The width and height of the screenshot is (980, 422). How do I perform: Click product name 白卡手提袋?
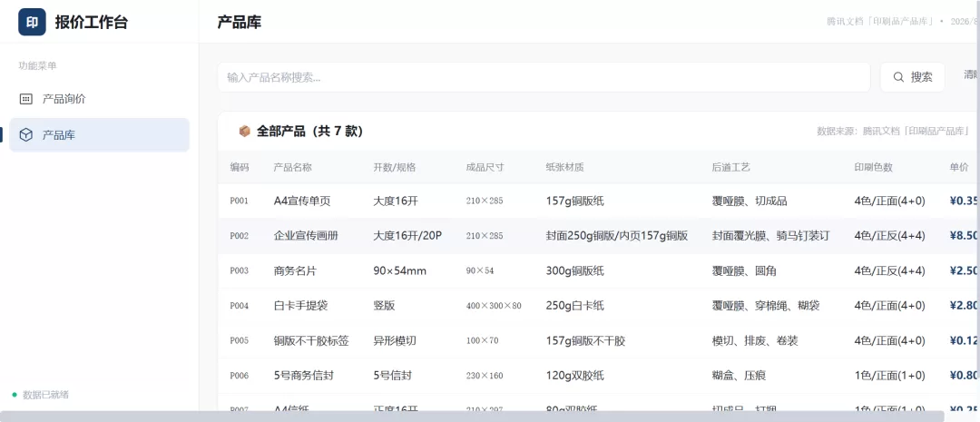point(301,307)
